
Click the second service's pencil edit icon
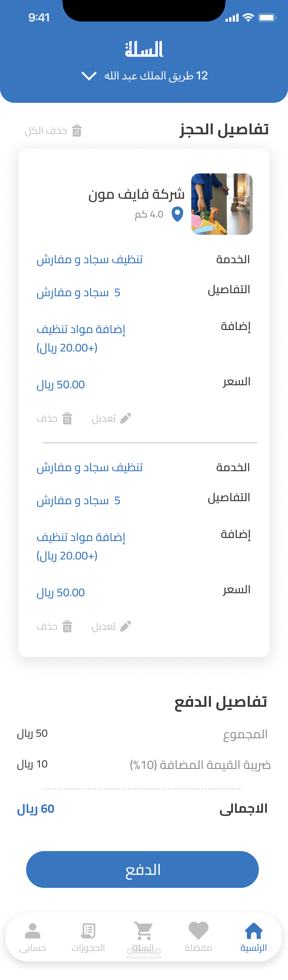125,626
